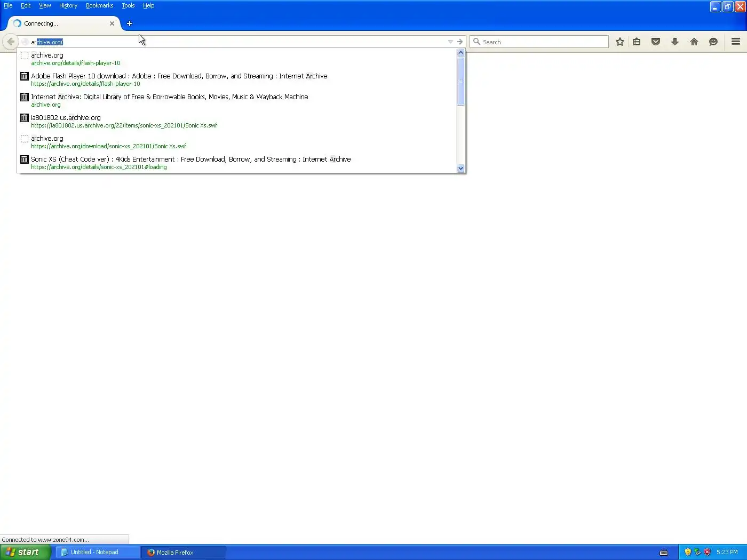
Task: Click blank page icon beside first archive.org
Action: 24,55
